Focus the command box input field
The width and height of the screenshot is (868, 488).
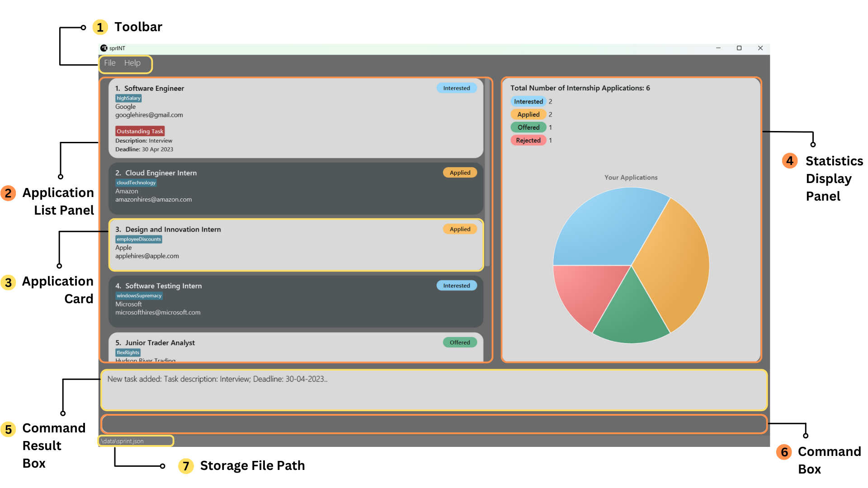[434, 424]
